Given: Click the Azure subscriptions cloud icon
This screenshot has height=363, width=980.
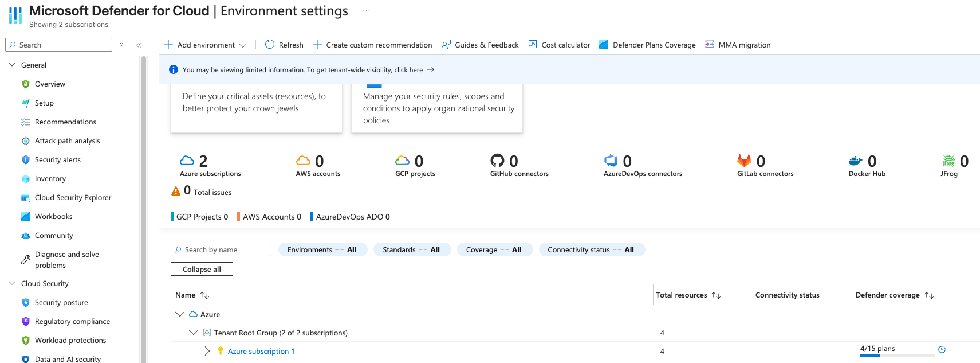Looking at the screenshot, I should [187, 161].
